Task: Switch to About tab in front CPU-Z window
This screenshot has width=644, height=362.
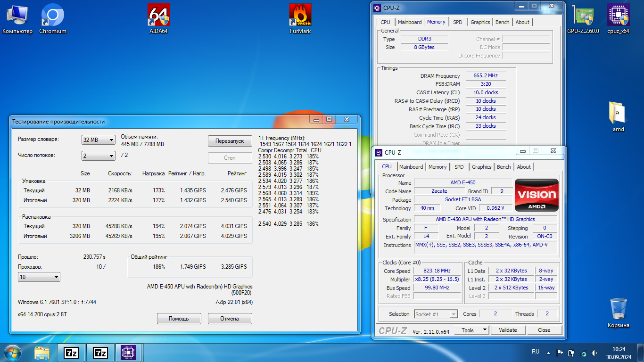Action: pyautogui.click(x=524, y=167)
